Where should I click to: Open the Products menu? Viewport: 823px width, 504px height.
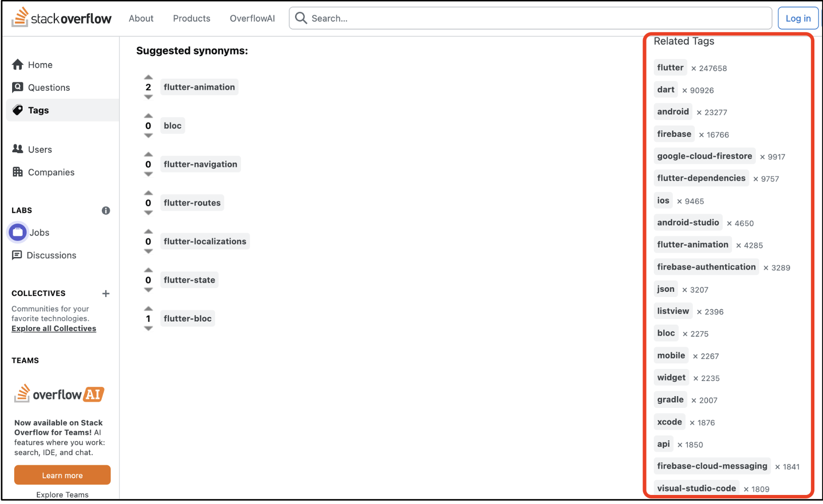point(192,18)
